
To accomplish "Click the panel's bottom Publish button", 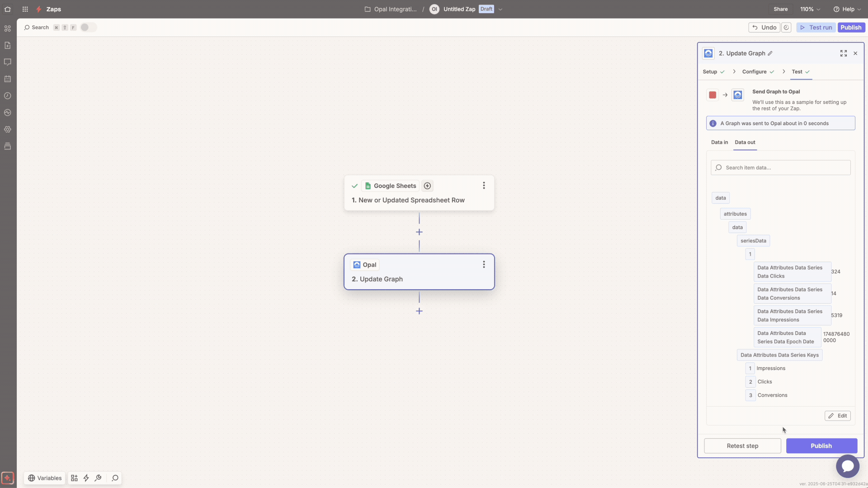I will [x=821, y=446].
